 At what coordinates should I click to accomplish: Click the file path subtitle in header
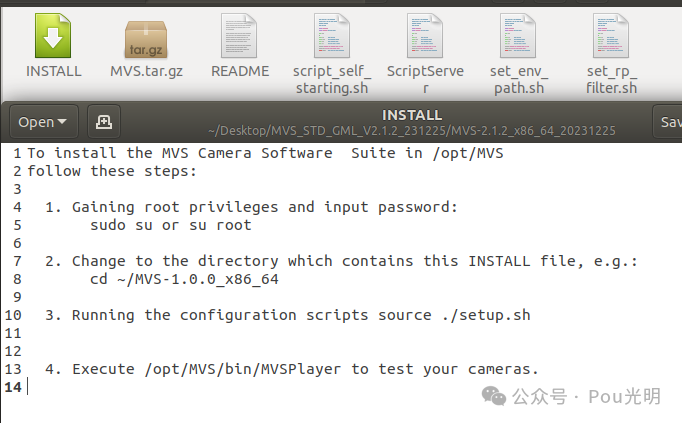point(412,131)
